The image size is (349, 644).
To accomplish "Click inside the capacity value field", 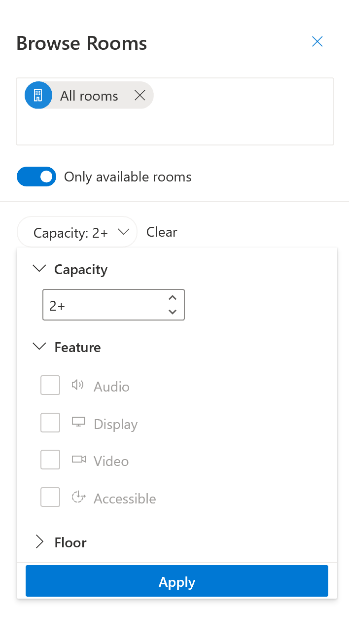I will pos(99,305).
